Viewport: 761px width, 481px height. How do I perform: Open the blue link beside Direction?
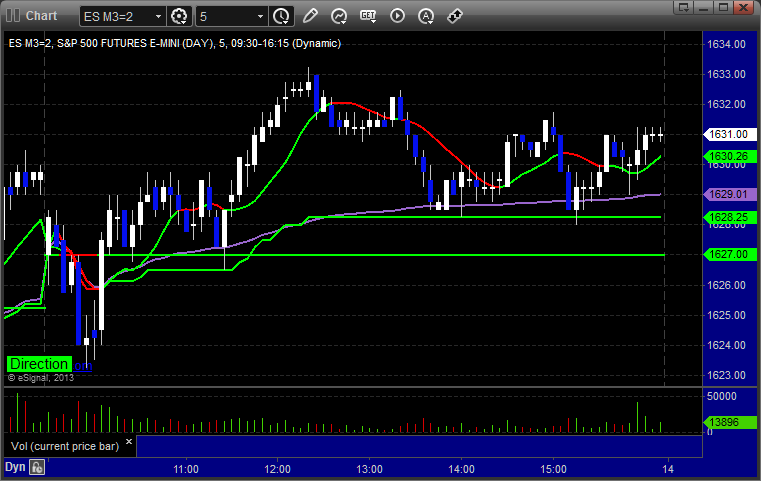(83, 366)
